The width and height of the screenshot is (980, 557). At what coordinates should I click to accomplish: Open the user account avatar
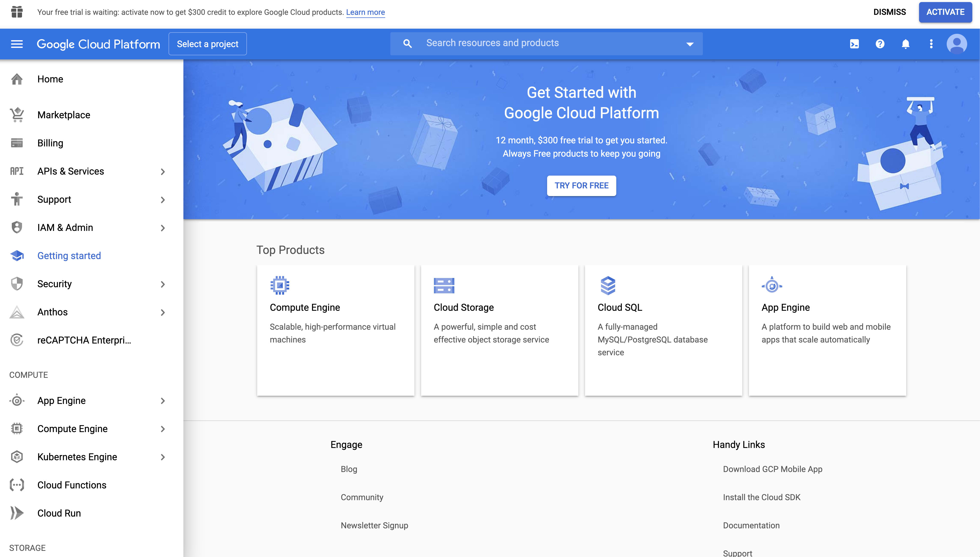click(x=957, y=44)
